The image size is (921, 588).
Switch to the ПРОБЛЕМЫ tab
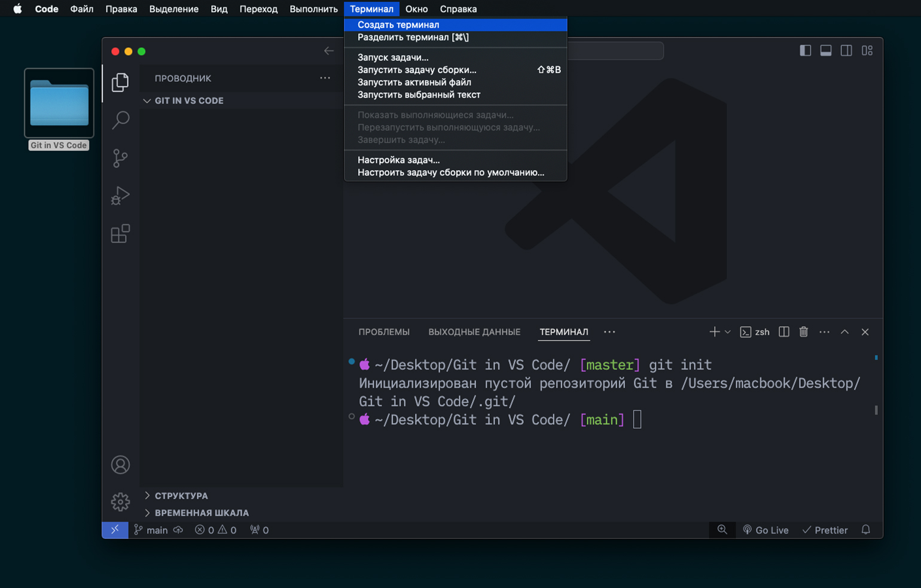pos(384,332)
